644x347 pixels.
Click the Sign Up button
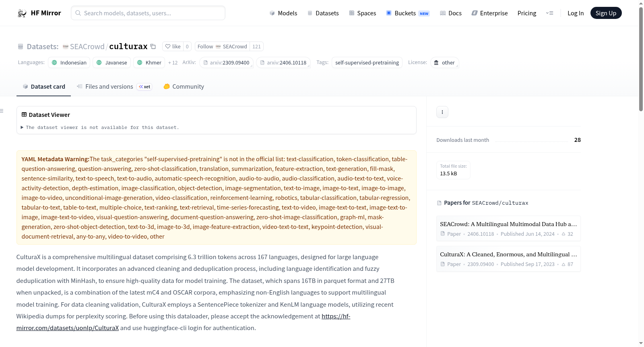point(606,13)
